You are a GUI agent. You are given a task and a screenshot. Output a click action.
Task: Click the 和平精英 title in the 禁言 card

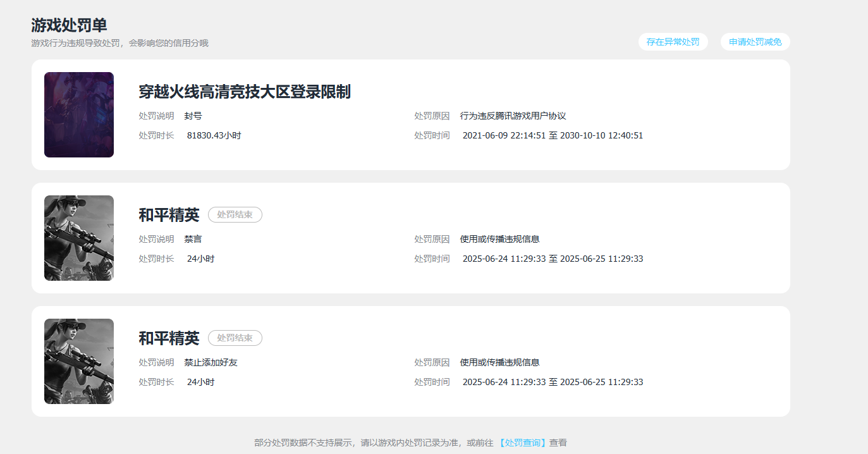169,215
